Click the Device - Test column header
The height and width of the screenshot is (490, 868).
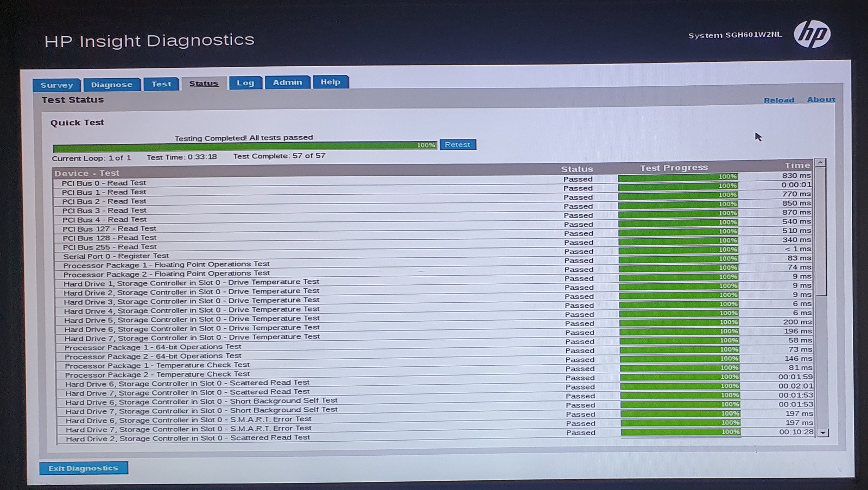(x=87, y=173)
